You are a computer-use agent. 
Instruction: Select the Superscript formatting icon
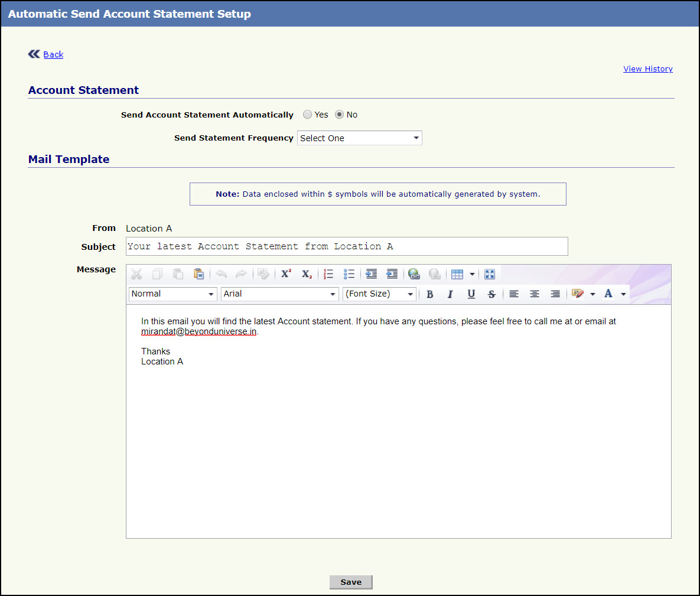(x=286, y=273)
